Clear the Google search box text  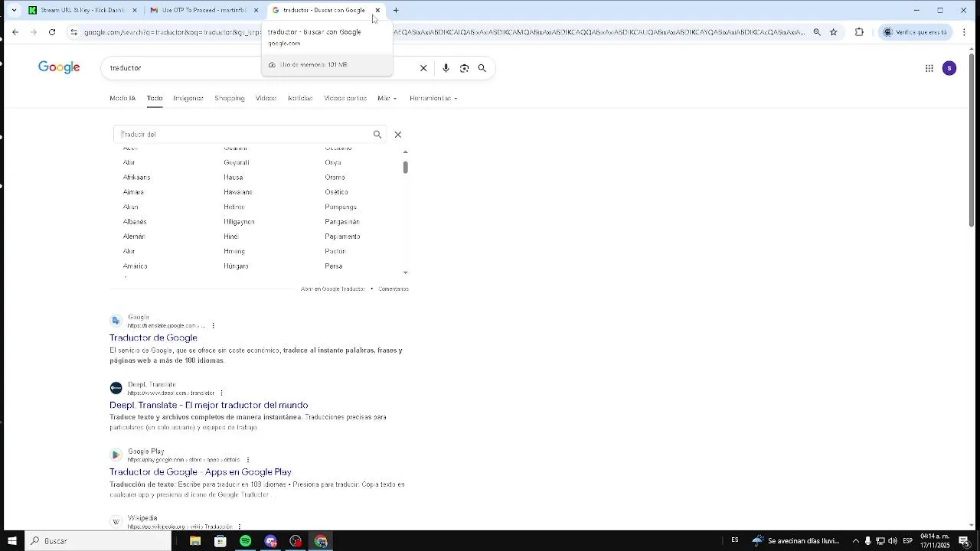pos(423,68)
